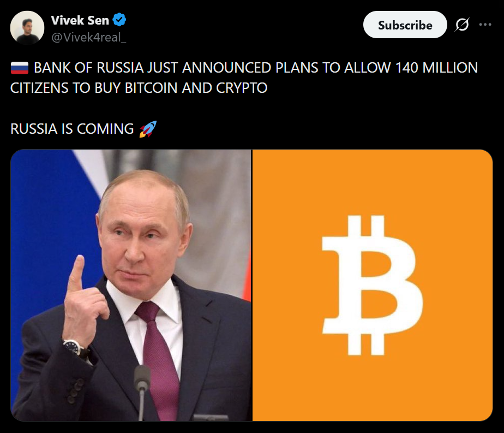Visit the @Vivek4real_ handle
Image resolution: width=504 pixels, height=433 pixels.
[x=89, y=38]
